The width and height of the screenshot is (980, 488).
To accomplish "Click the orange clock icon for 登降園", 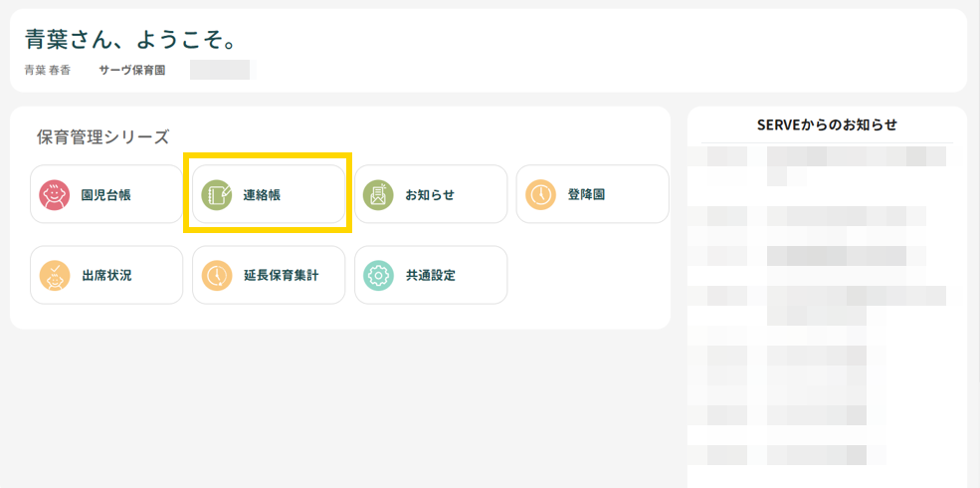I will [540, 194].
